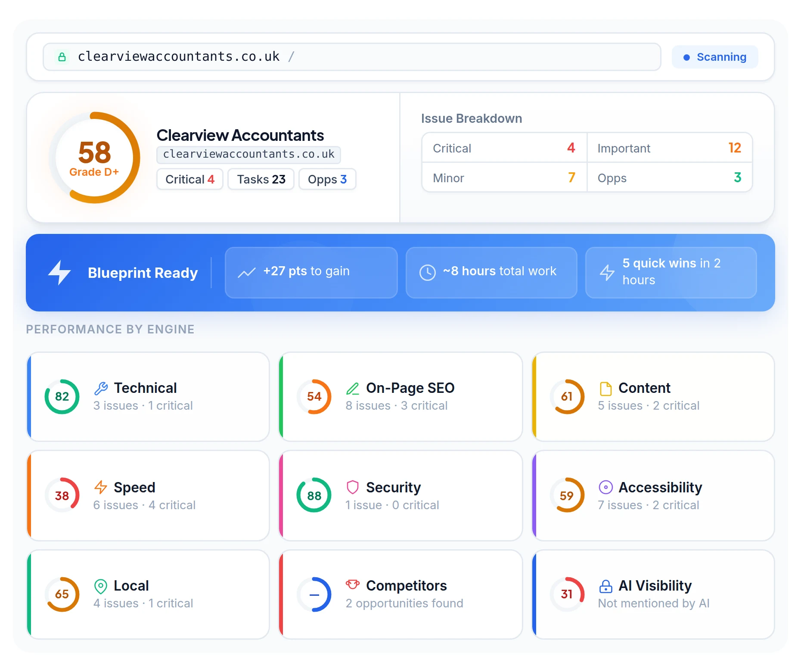Click the Scanning status badge
Image resolution: width=801 pixels, height=672 pixels.
click(715, 57)
